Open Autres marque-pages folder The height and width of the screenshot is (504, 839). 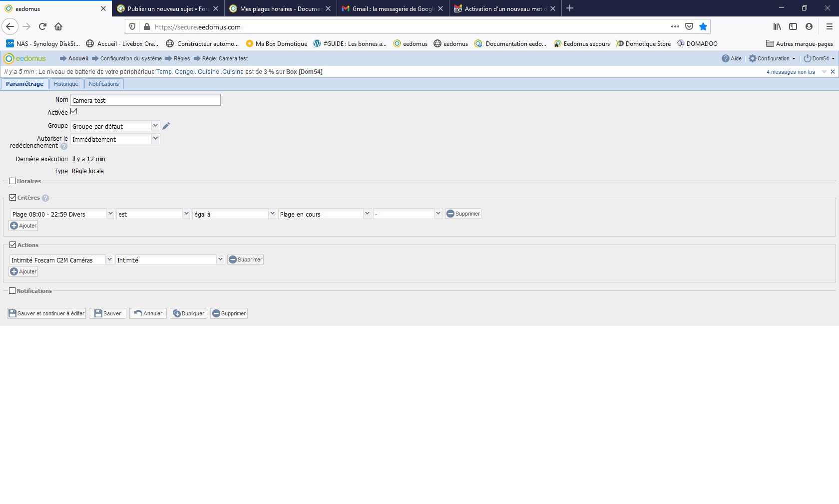(800, 44)
